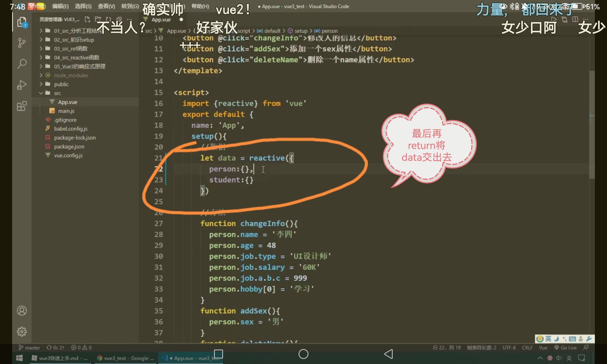Collapse the src folder

coord(57,93)
